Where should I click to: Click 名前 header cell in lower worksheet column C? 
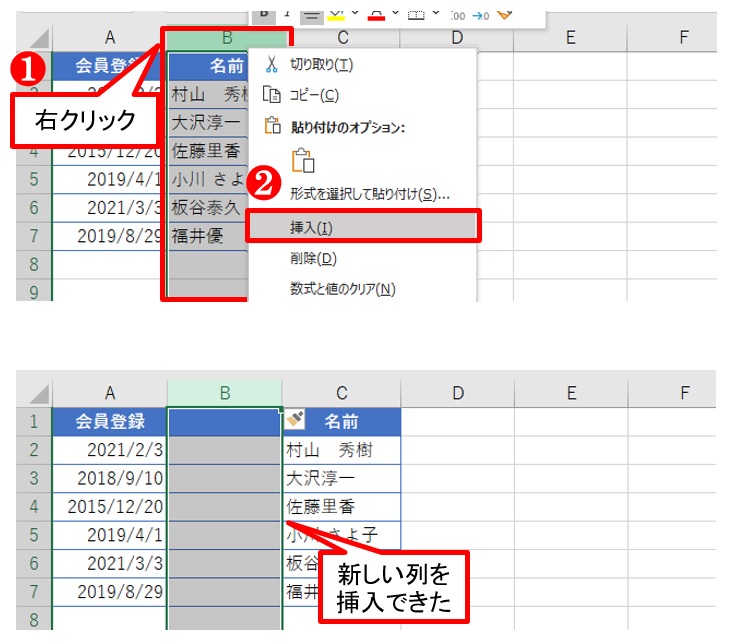pos(342,422)
